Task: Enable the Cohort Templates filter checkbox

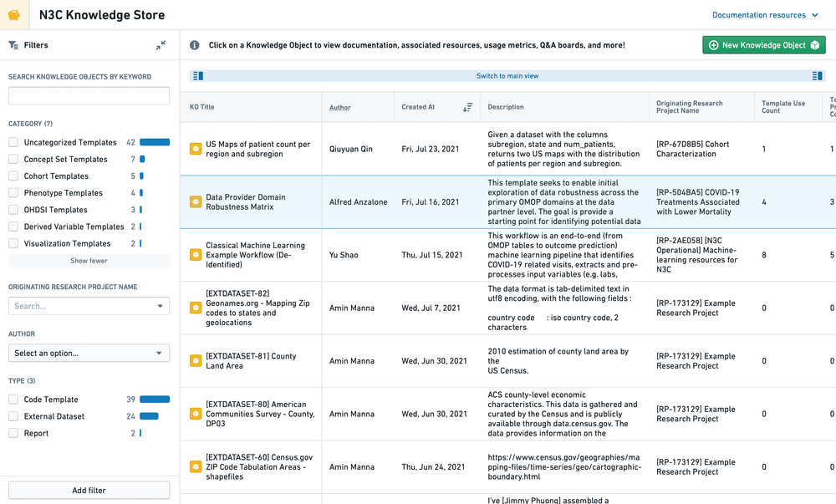Action: pos(13,176)
